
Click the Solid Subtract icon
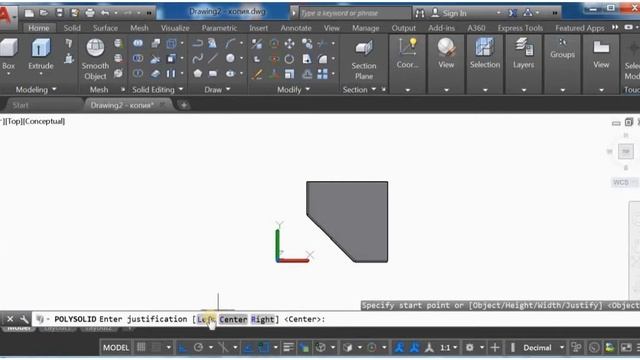click(138, 58)
